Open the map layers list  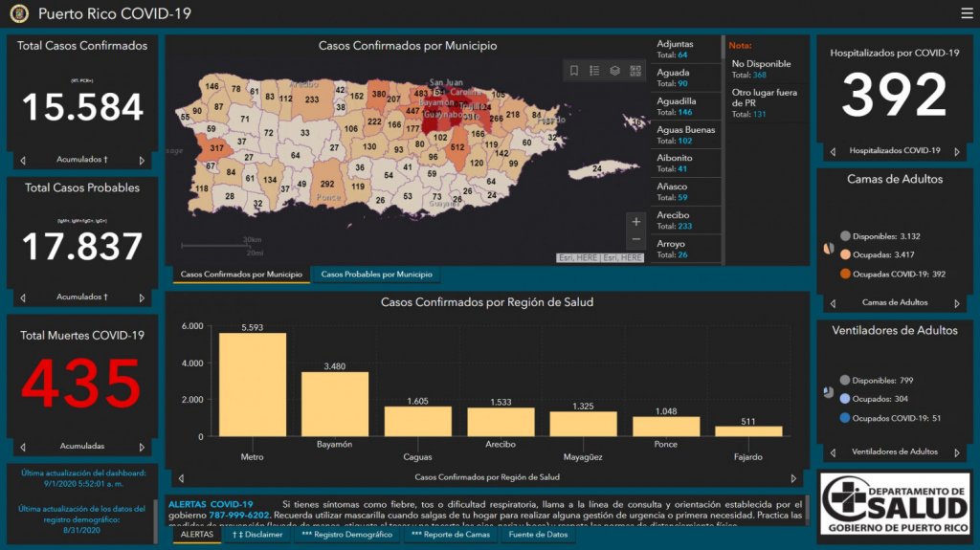pos(615,71)
